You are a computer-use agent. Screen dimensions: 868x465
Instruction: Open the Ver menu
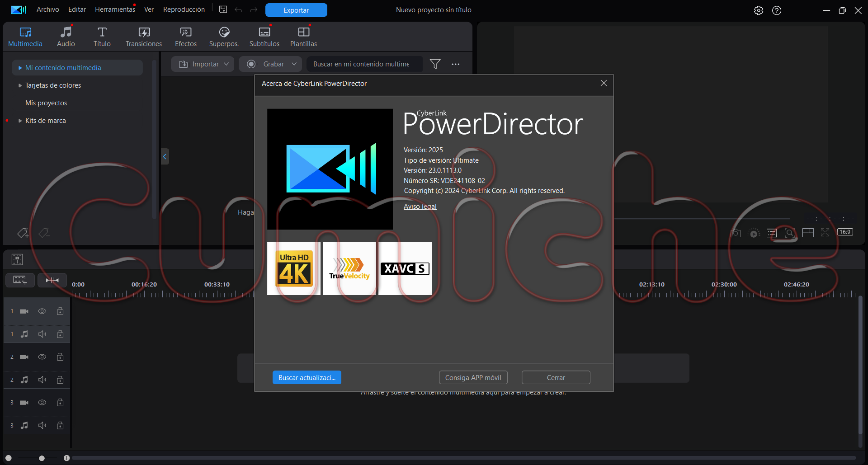pos(149,9)
